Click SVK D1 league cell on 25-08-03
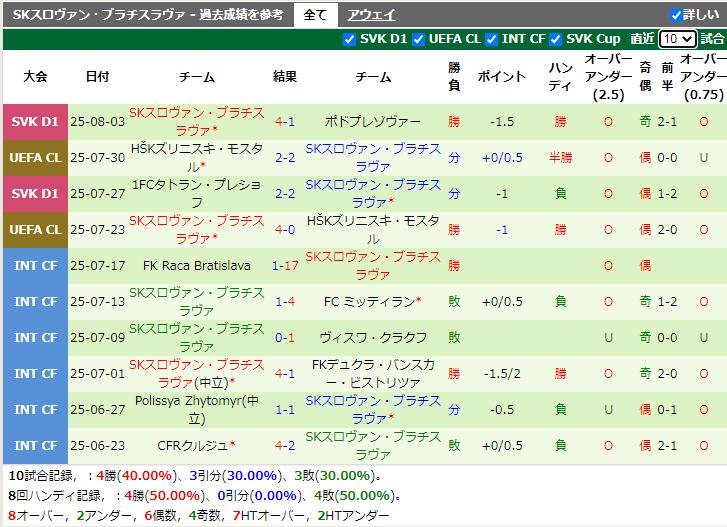This screenshot has width=727, height=527. point(35,122)
